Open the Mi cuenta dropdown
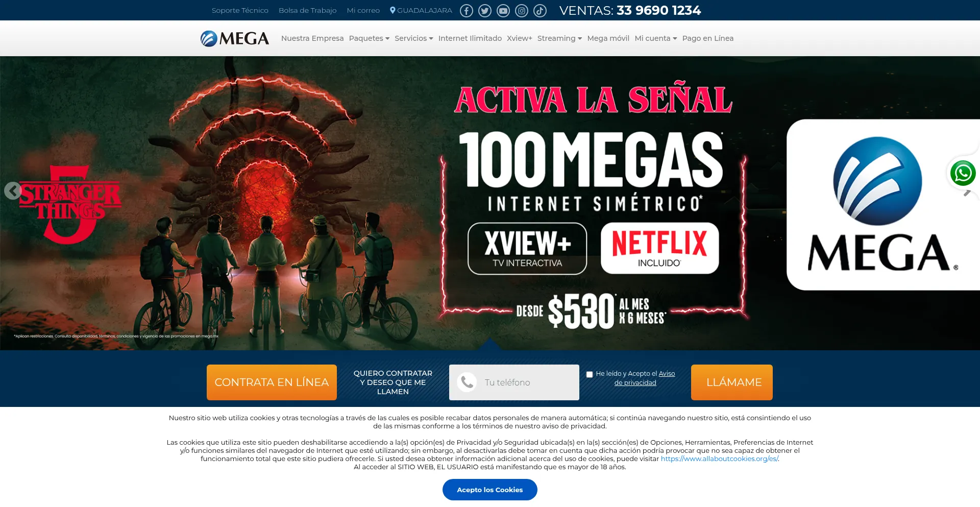The width and height of the screenshot is (980, 507). [656, 38]
